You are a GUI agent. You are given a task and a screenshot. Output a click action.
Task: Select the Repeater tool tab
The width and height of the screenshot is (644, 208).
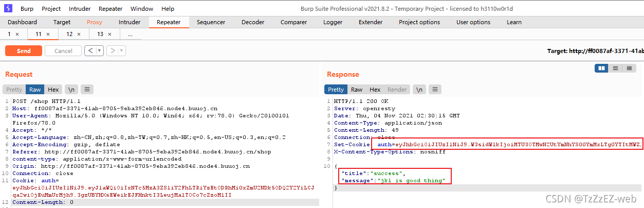click(169, 22)
